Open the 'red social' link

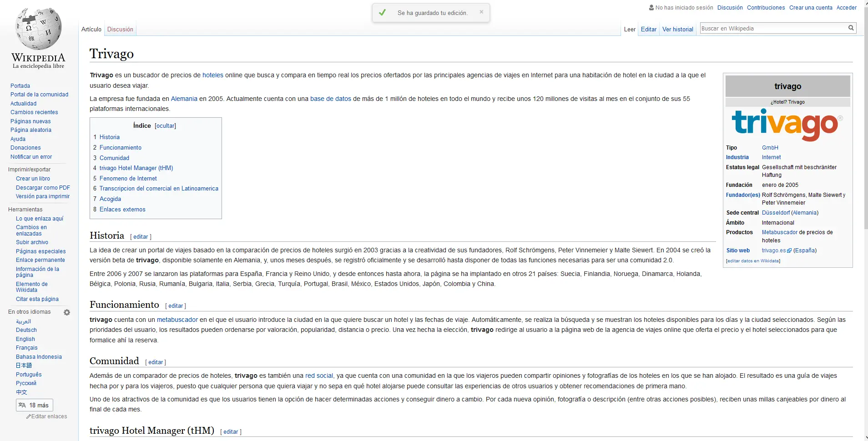click(319, 376)
